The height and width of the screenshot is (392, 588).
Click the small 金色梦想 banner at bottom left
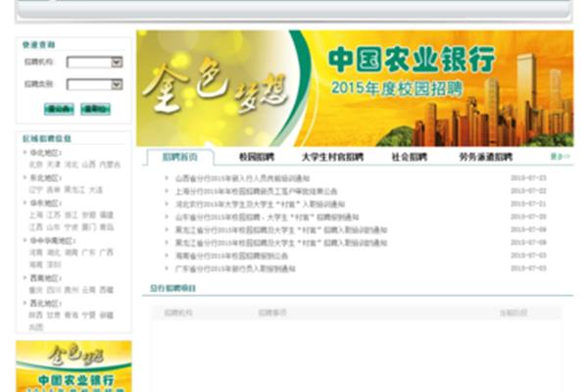[x=73, y=367]
